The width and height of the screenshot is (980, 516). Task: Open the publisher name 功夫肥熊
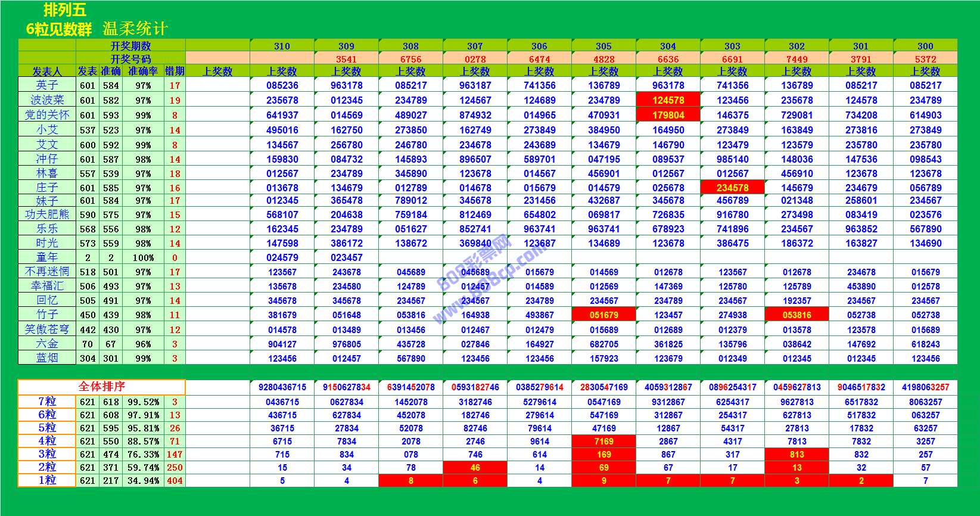[x=47, y=215]
